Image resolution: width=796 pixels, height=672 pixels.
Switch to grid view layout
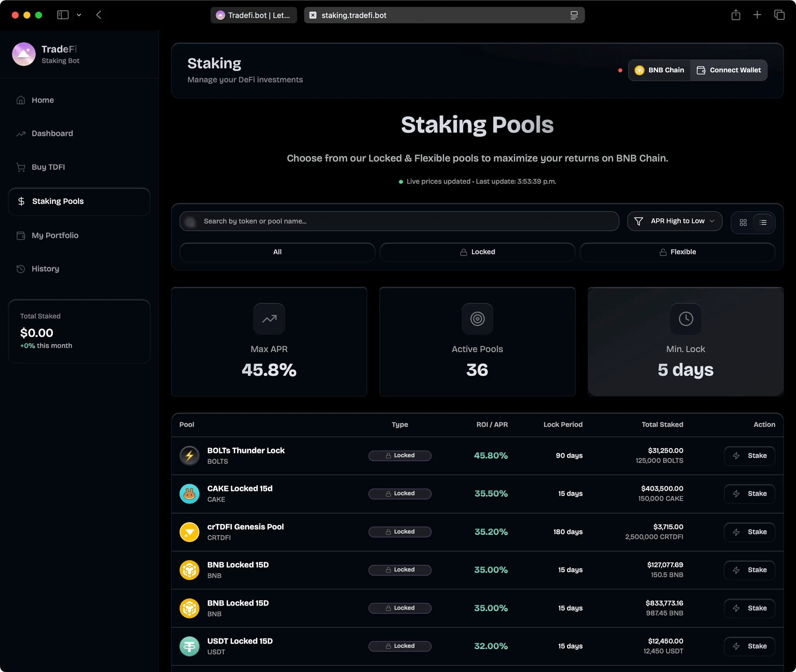pyautogui.click(x=743, y=223)
